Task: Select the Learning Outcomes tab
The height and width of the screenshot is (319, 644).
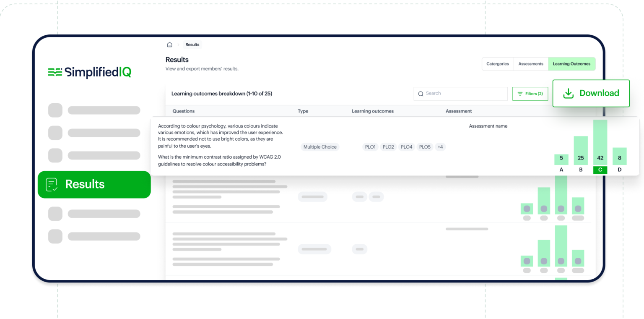Action: [x=571, y=64]
